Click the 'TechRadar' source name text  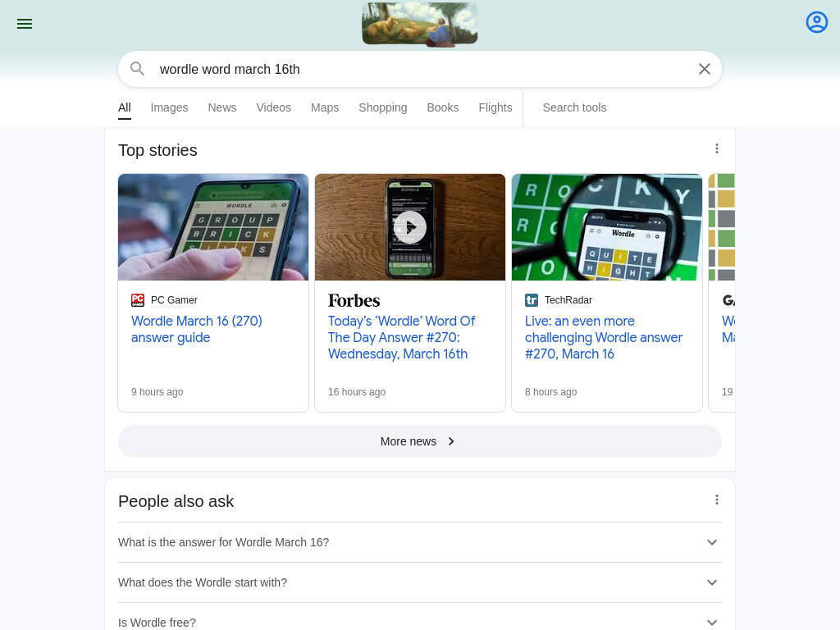[x=568, y=300]
